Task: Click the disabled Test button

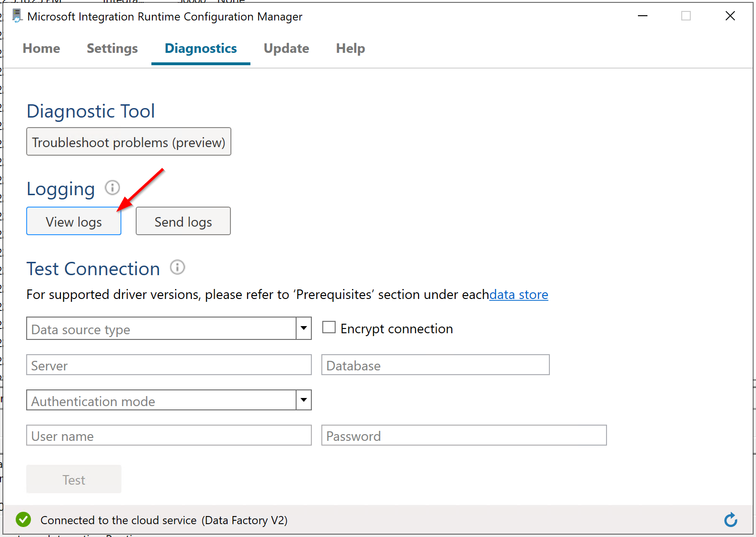Action: tap(74, 479)
